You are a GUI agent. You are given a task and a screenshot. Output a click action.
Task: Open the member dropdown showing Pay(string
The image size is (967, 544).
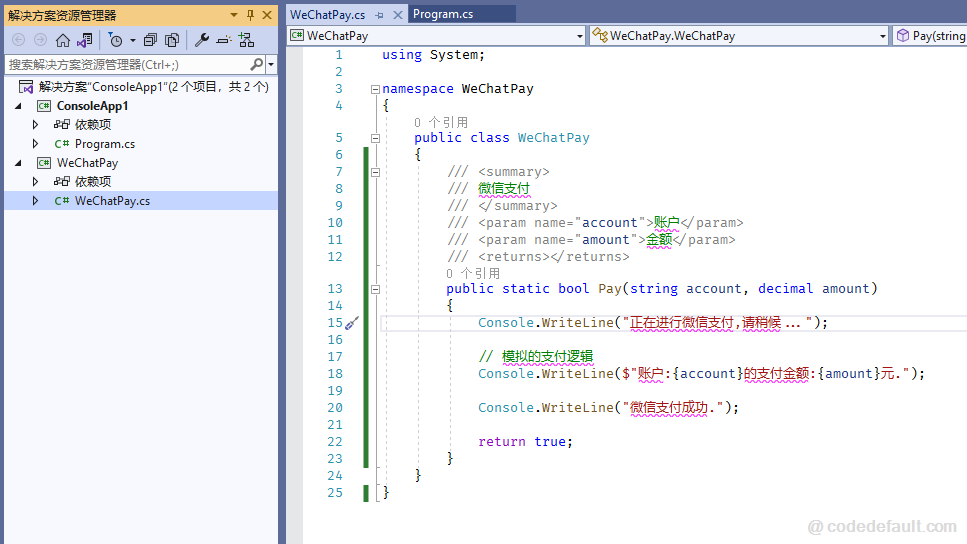tap(929, 36)
